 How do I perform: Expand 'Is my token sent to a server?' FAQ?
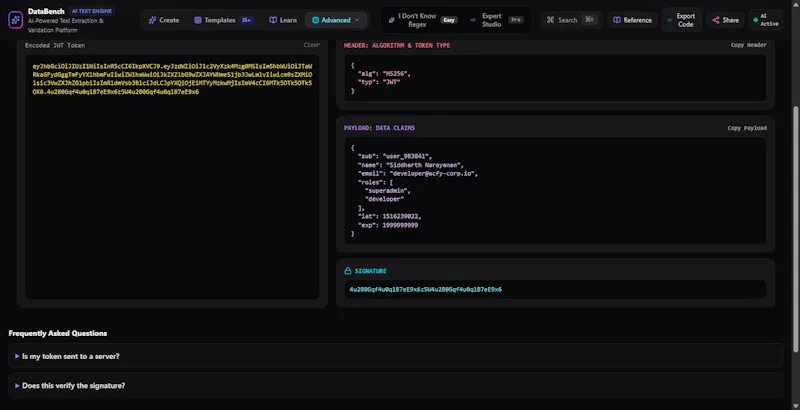pyautogui.click(x=395, y=356)
